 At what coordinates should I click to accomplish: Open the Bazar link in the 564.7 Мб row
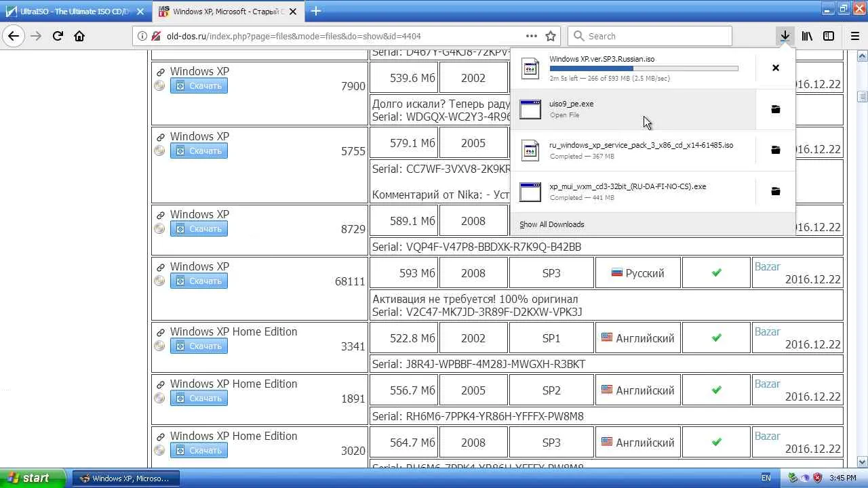(768, 436)
